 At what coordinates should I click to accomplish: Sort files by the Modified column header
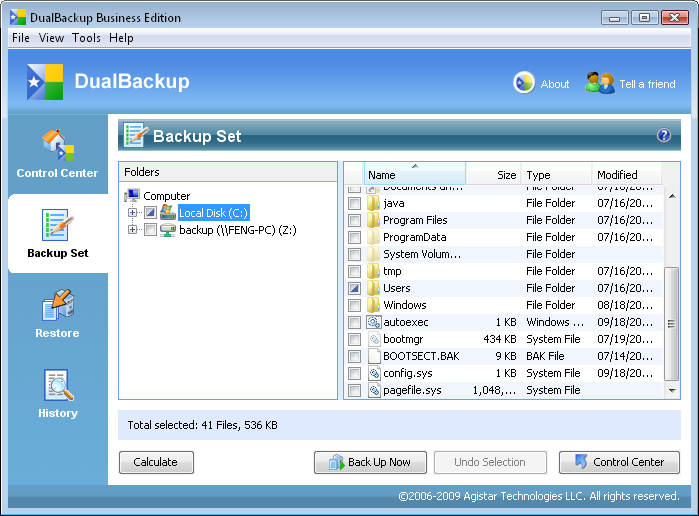tap(626, 174)
